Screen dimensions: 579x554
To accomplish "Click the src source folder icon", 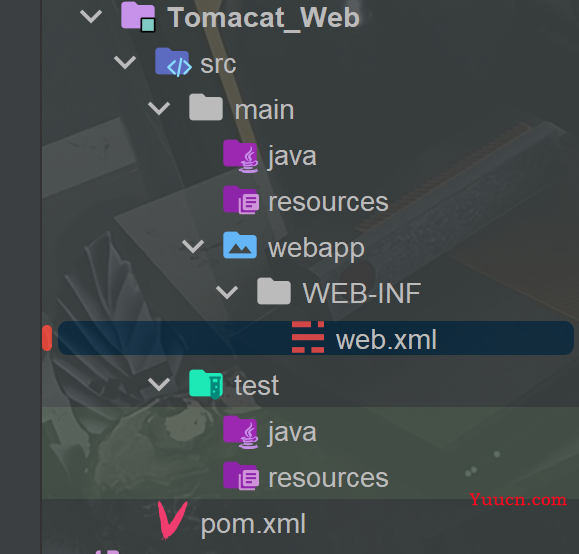I will coord(173,62).
